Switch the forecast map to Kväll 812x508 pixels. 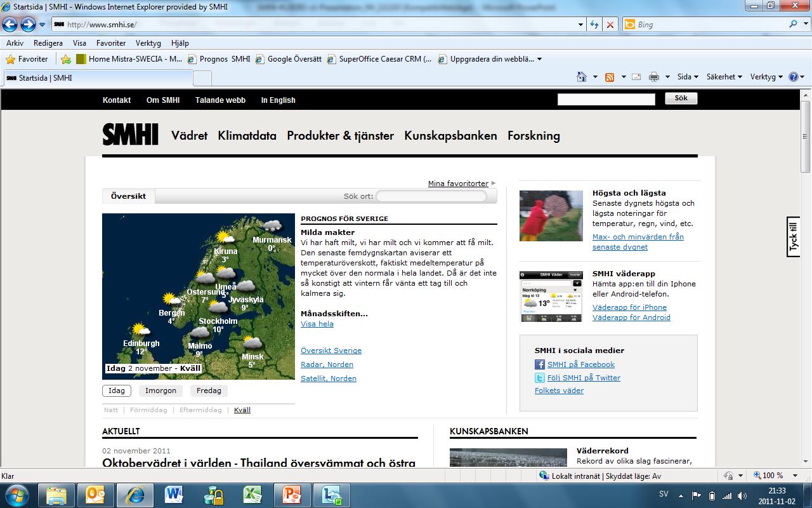(x=242, y=410)
